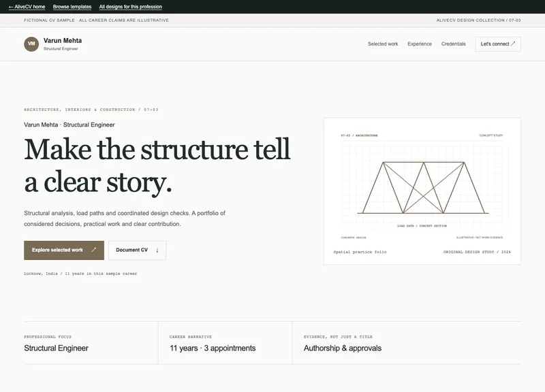Click the 'Structural analysis, load paths' paragraph
Screen dimensions: 545x392
pyautogui.click(x=125, y=218)
